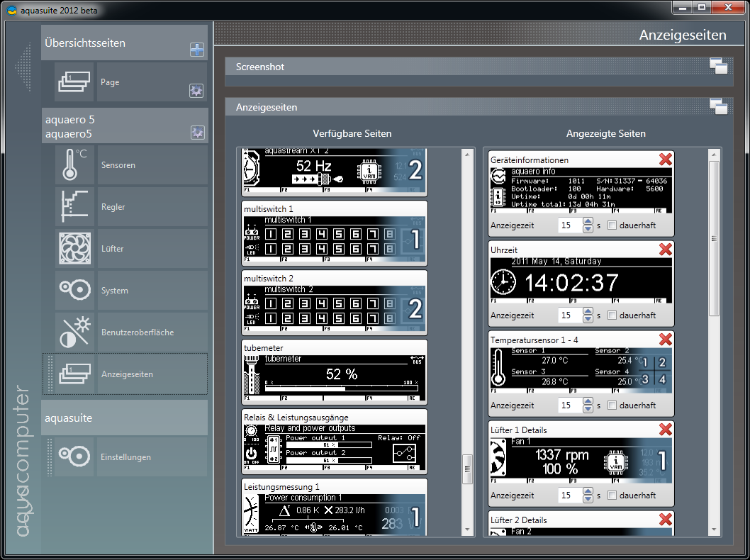Adjust Anzeigezeit stepper for Temperatursensor 1 - 4
The image size is (750, 560).
pos(588,405)
